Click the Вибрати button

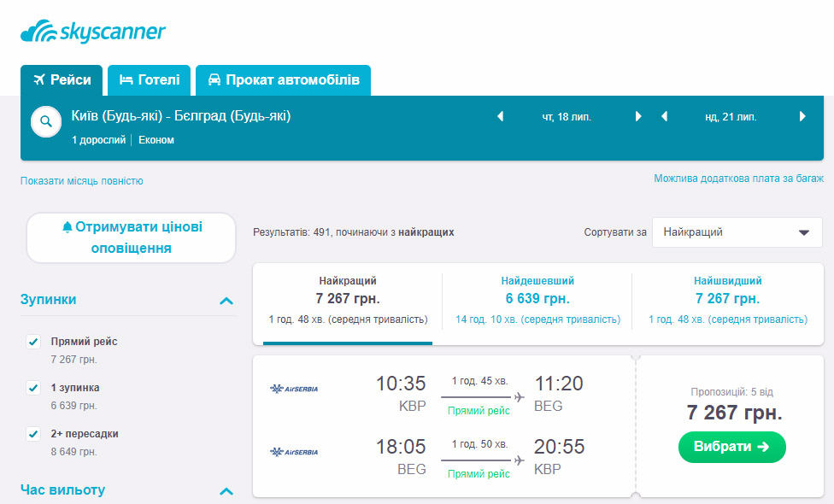click(x=731, y=447)
